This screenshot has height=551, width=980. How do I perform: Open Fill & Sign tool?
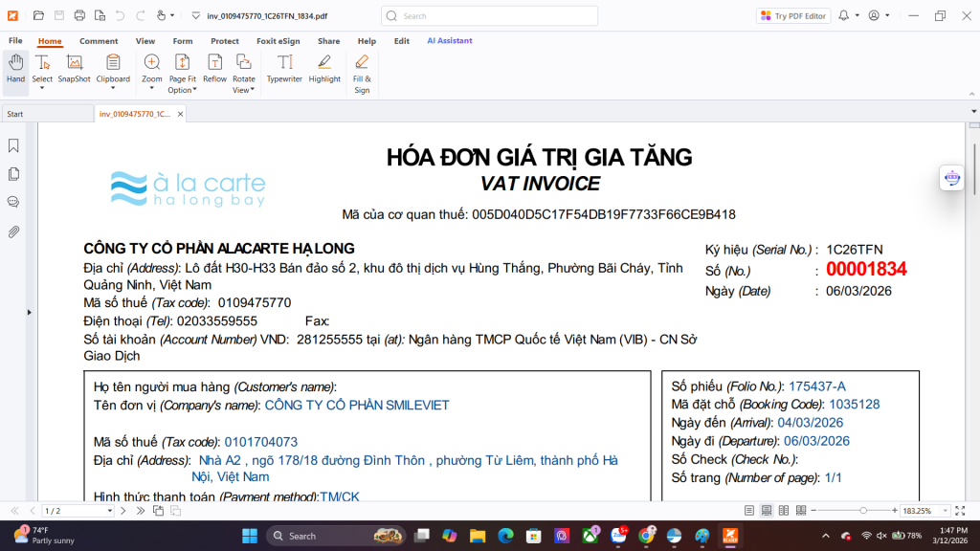[x=362, y=73]
